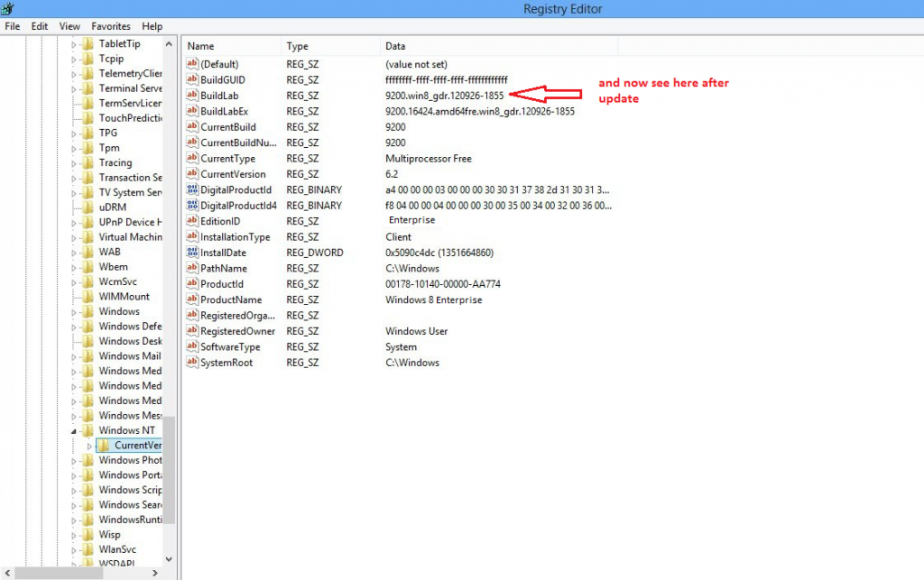
Task: Expand the WlanSvc tree node
Action: click(x=74, y=550)
